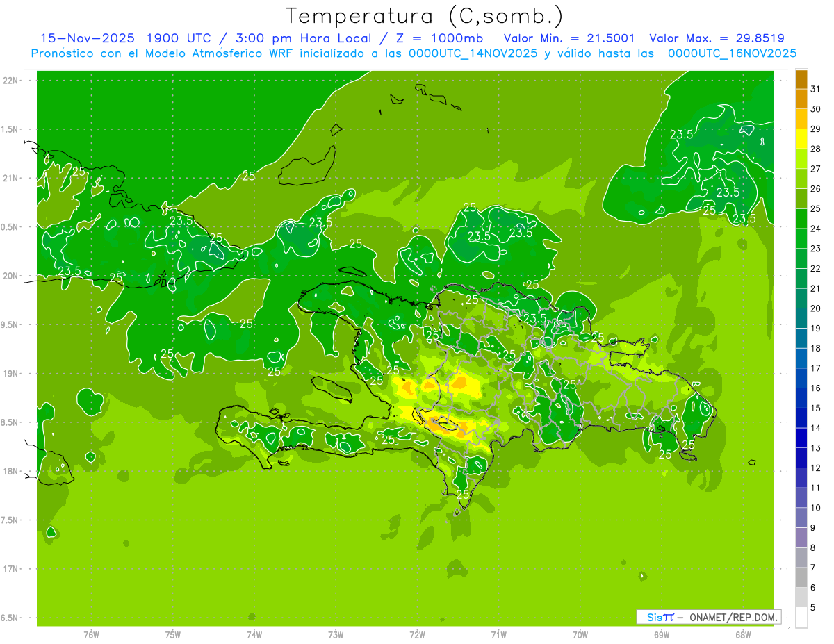Click the colorbar legend label 30
The height and width of the screenshot is (644, 834).
pyautogui.click(x=816, y=109)
